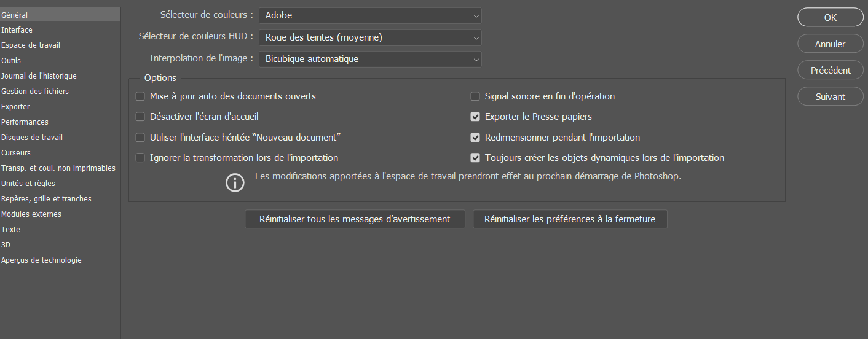Click the Suivant button
The height and width of the screenshot is (339, 868).
[830, 97]
